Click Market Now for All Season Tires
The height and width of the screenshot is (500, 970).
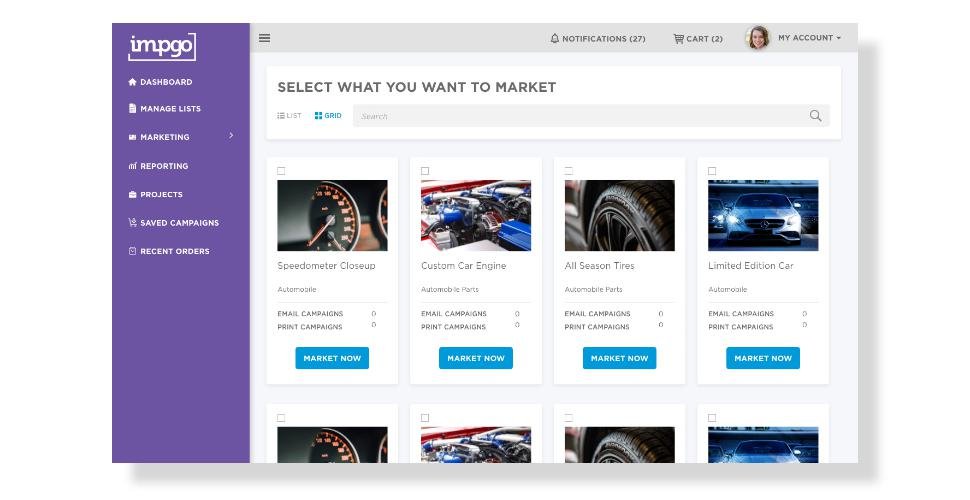[619, 358]
